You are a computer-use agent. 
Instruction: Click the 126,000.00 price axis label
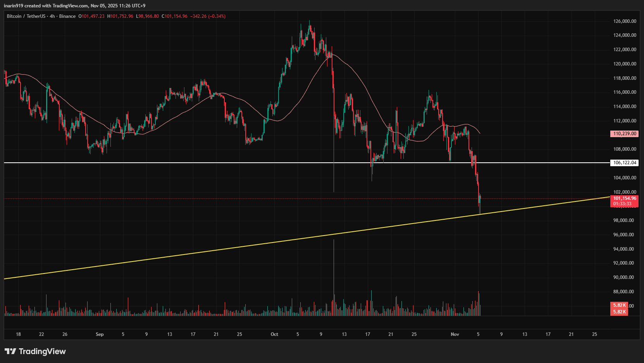[x=625, y=21]
